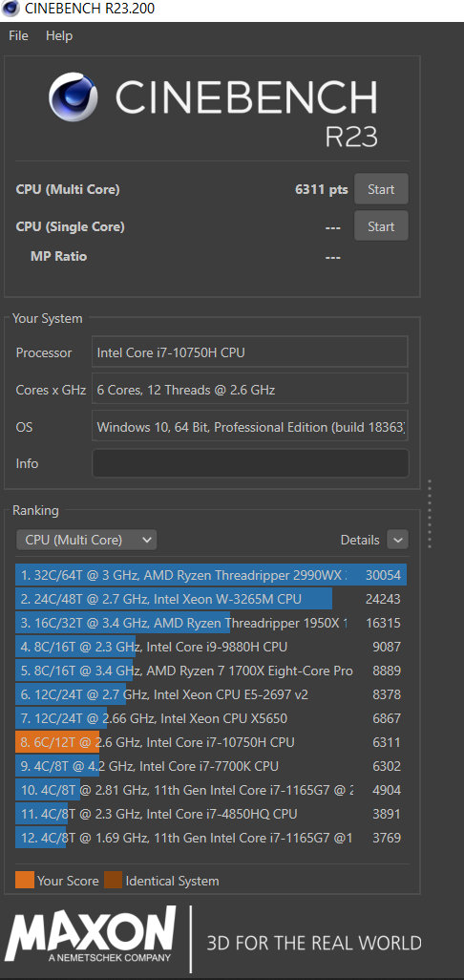Screen dimensions: 464x980
Task: Select the highlighted i7-10750H ranking row
Action: click(211, 742)
